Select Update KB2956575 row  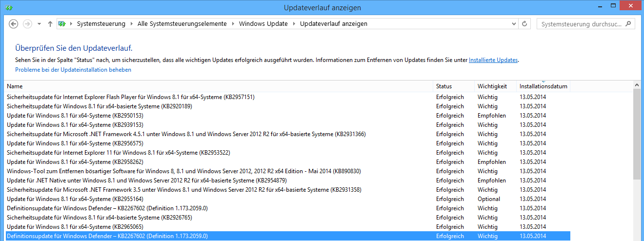coord(287,143)
